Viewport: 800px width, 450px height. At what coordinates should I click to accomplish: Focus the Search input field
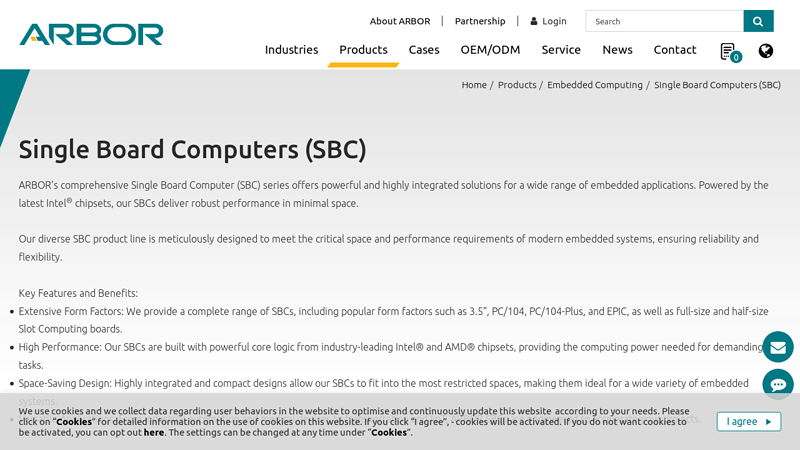664,21
